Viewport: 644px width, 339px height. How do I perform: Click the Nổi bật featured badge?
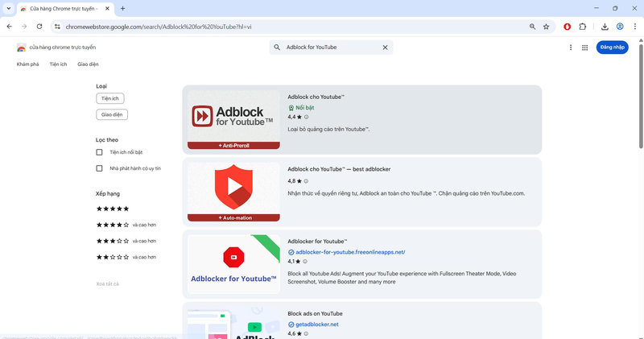click(301, 108)
